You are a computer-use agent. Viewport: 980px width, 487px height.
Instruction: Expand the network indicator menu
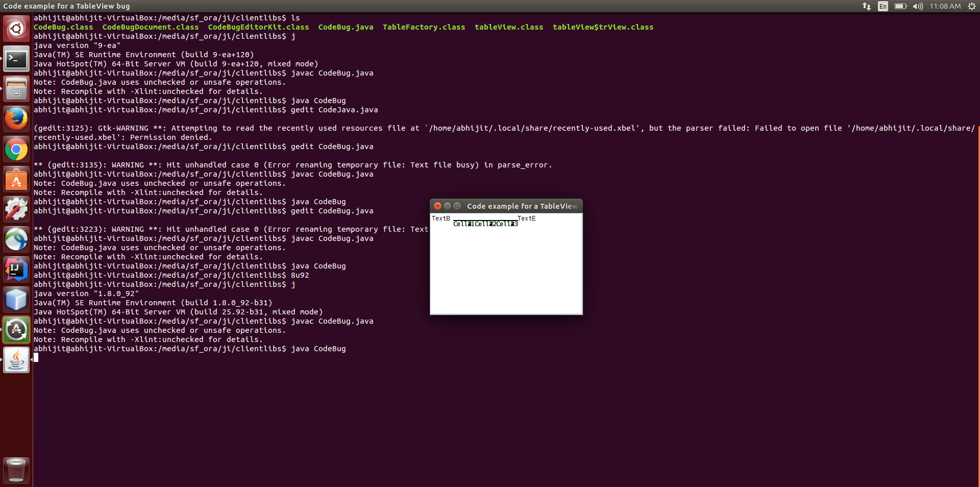point(867,6)
